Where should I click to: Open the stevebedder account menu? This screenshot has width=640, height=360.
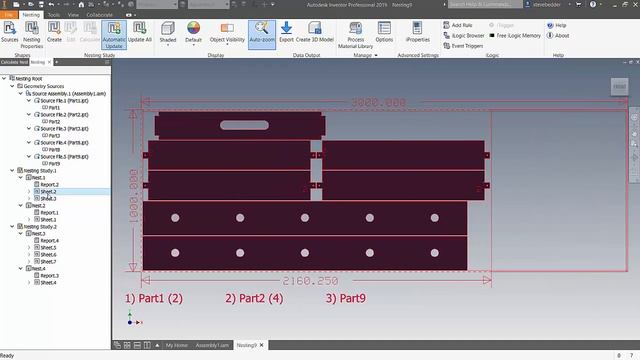click(x=549, y=4)
